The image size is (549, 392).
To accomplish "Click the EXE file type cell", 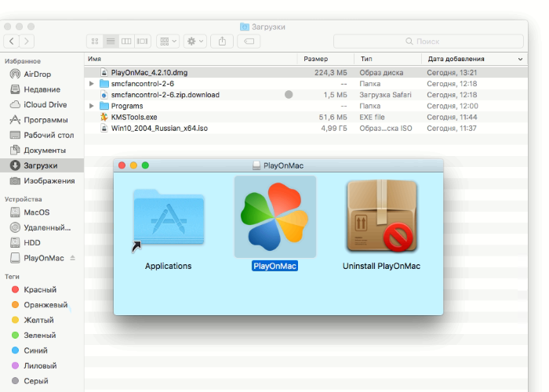I will coord(373,117).
